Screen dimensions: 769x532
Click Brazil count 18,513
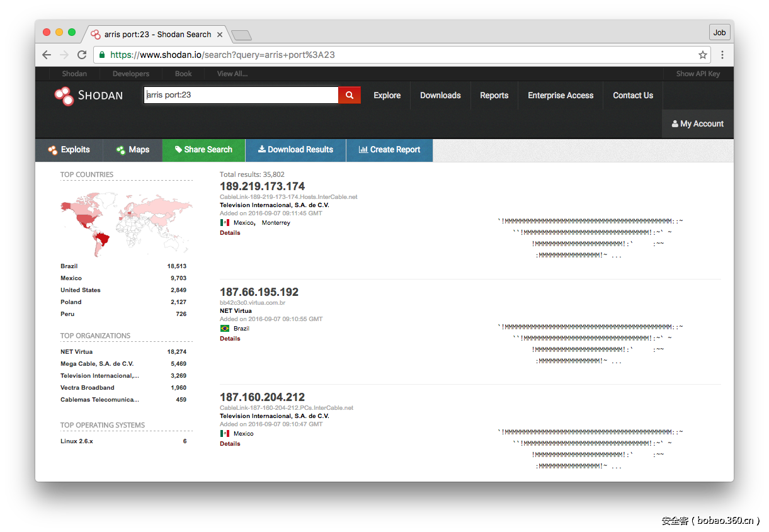pyautogui.click(x=177, y=266)
